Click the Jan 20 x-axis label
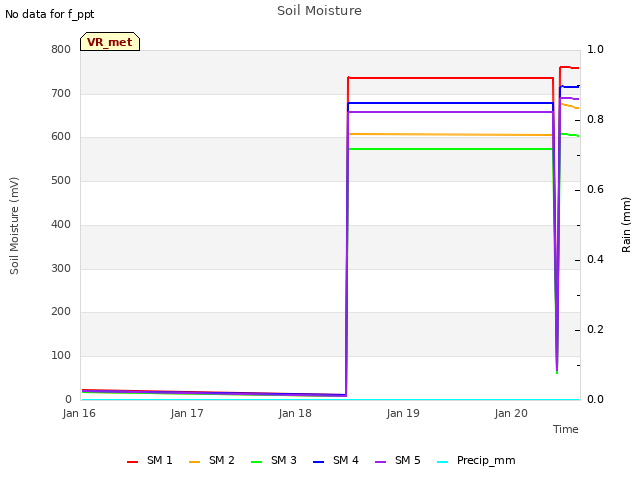 (x=511, y=413)
